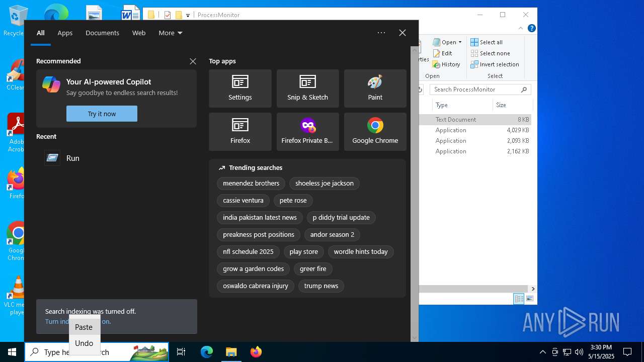Search trending 'play store'
The width and height of the screenshot is (644, 362).
click(303, 251)
